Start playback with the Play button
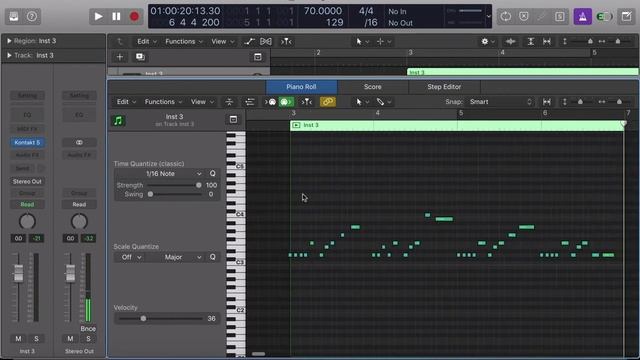 98,16
